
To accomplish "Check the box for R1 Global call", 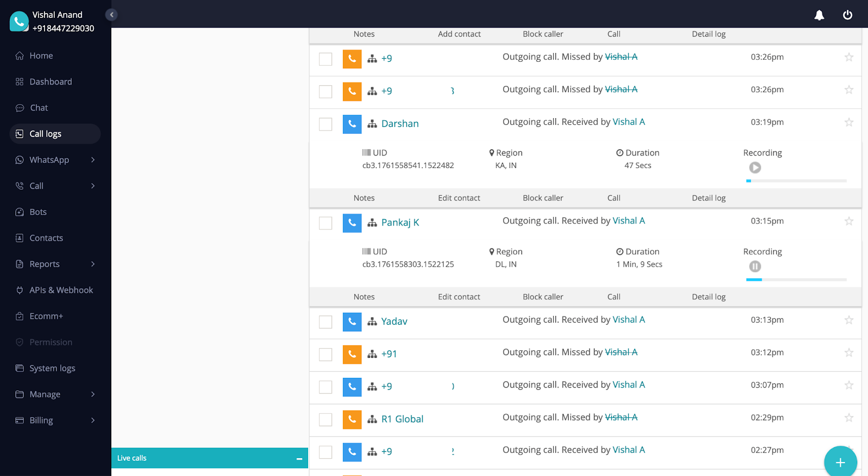I will click(325, 420).
